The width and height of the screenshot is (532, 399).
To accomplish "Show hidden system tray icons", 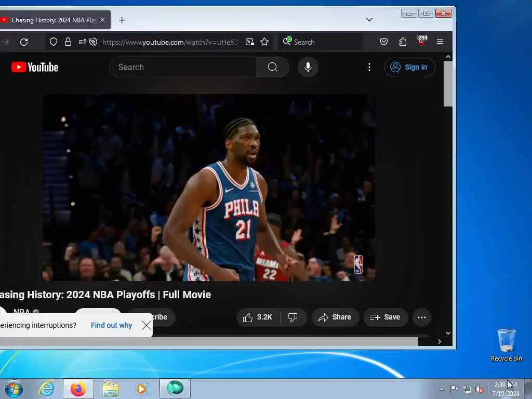I will [442, 389].
